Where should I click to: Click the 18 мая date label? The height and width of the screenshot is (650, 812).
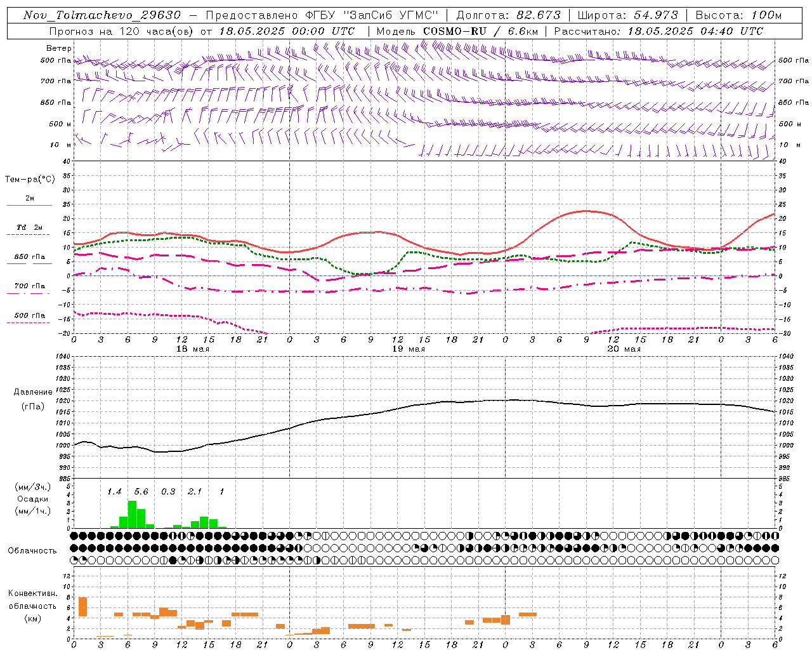[192, 349]
